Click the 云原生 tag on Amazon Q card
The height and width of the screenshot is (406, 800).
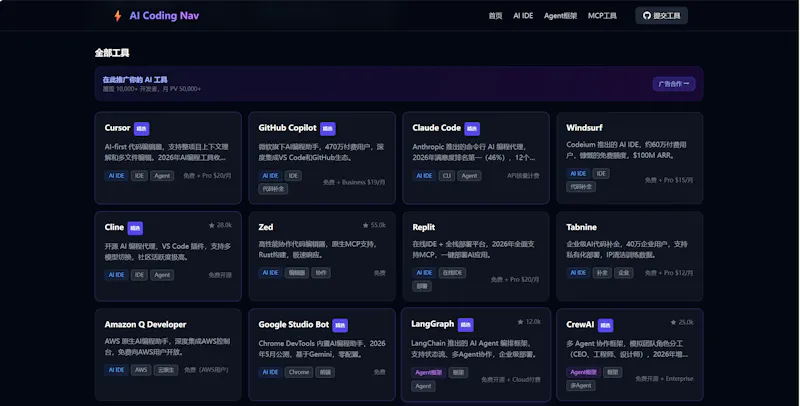tap(166, 370)
